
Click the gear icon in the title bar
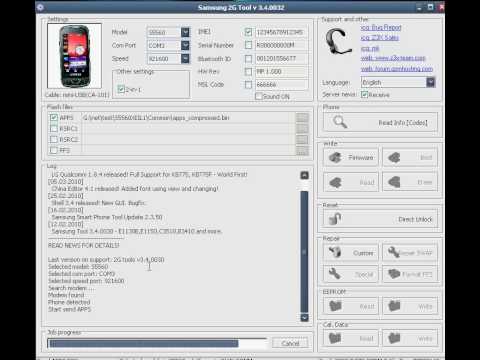40,7
